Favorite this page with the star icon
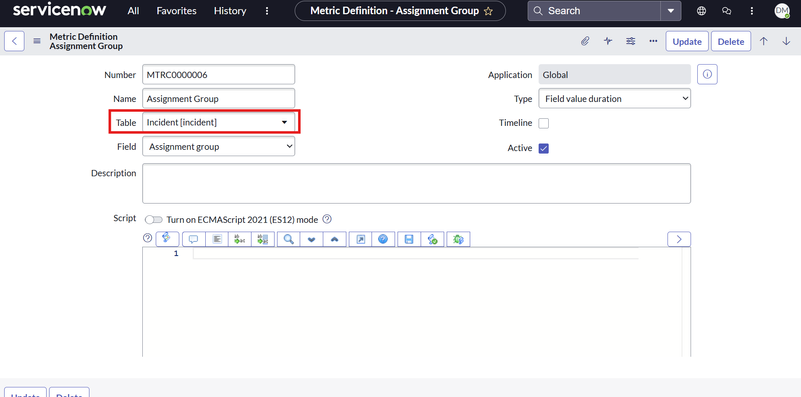Screen dimensions: 801x397 488,11
